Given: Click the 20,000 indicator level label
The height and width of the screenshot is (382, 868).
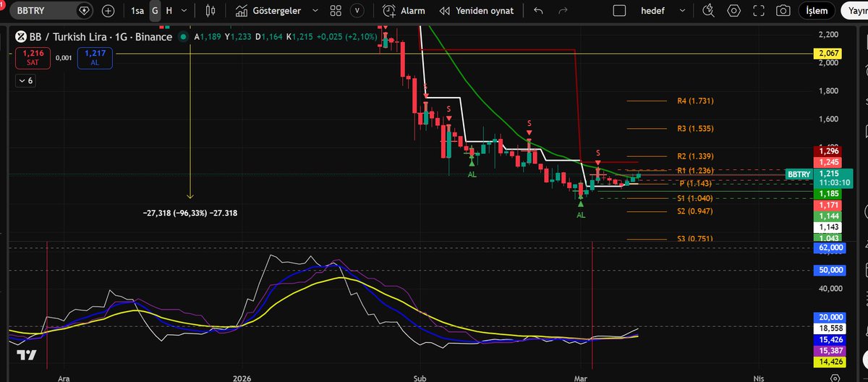Looking at the screenshot, I should tap(830, 317).
